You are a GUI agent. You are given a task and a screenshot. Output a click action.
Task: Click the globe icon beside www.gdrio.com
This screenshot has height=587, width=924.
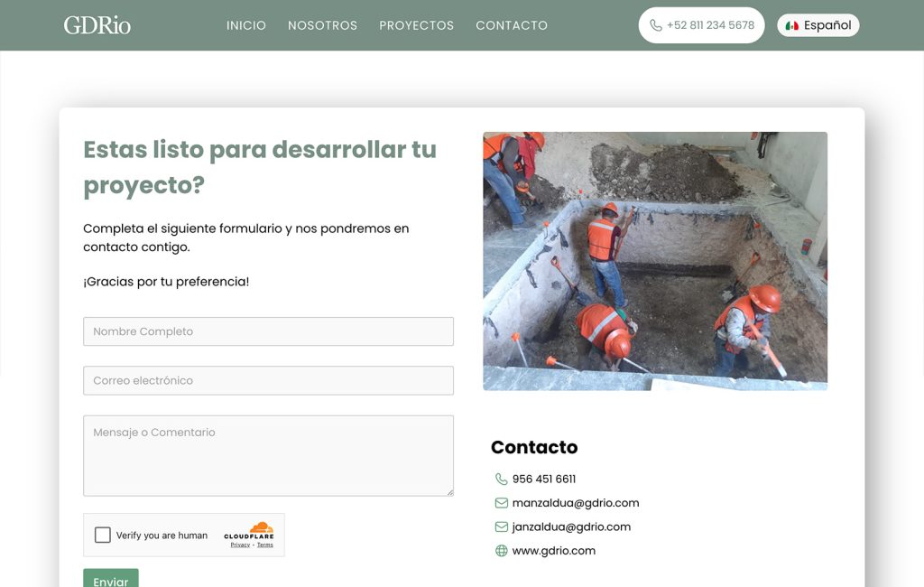500,550
